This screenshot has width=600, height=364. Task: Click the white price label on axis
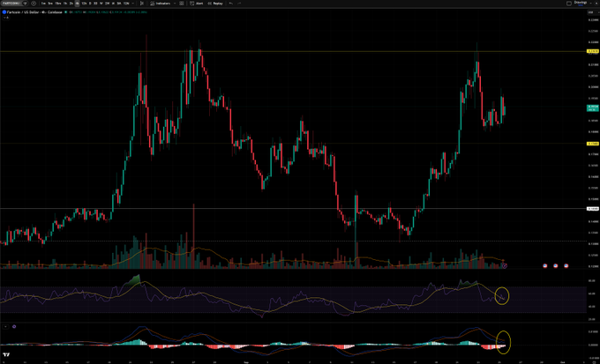(x=592, y=209)
